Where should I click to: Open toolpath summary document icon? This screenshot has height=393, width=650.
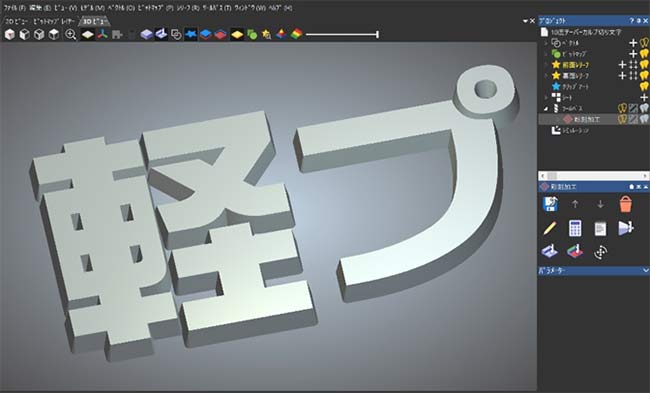coord(600,228)
